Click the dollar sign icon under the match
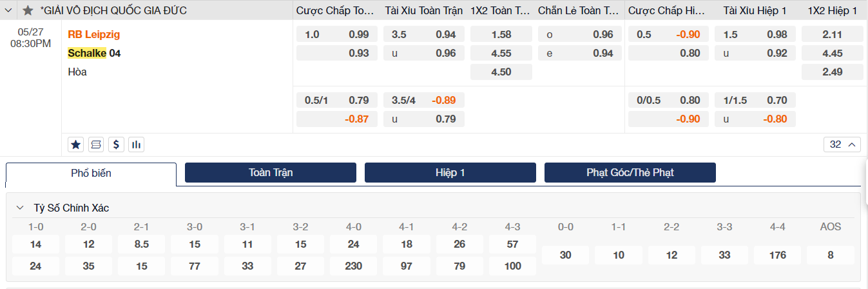Screen dimensions: 868x289 [x=116, y=144]
